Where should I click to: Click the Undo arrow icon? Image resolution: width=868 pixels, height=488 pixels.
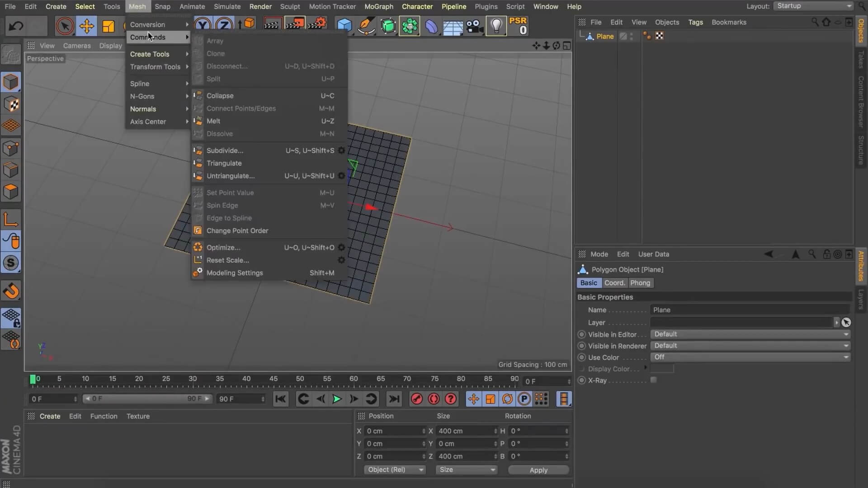[16, 26]
